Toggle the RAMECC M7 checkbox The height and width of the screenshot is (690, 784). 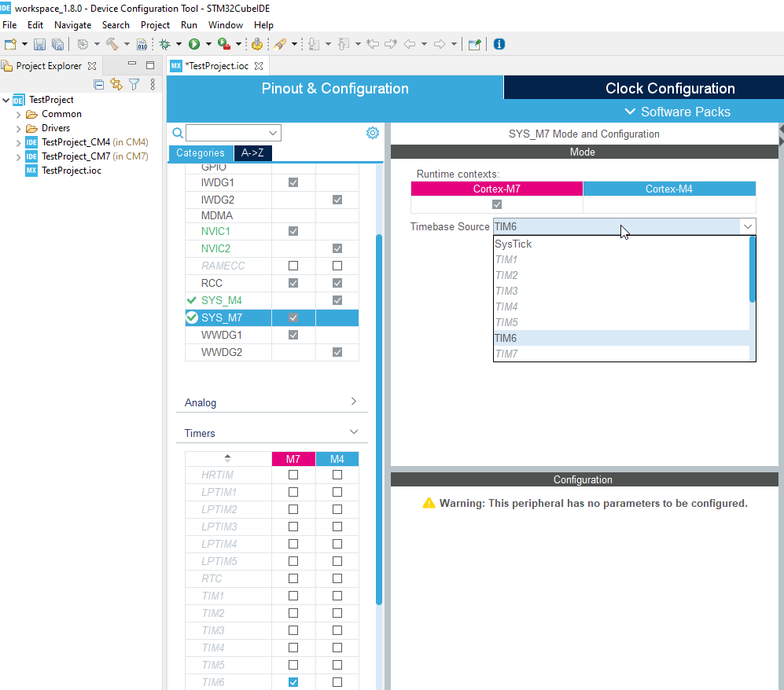[293, 266]
